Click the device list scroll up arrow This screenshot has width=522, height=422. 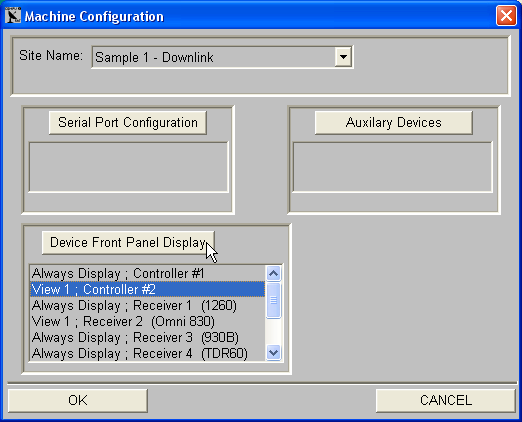coord(274,273)
